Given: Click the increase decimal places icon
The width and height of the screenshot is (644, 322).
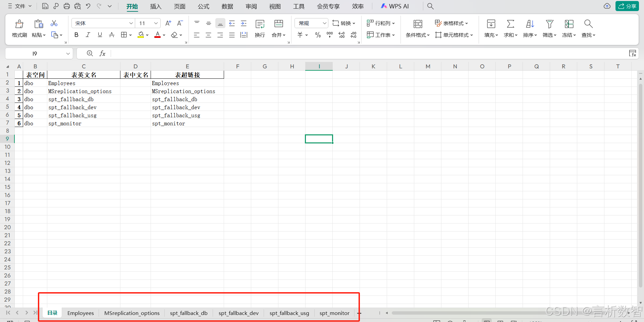Looking at the screenshot, I should point(341,35).
